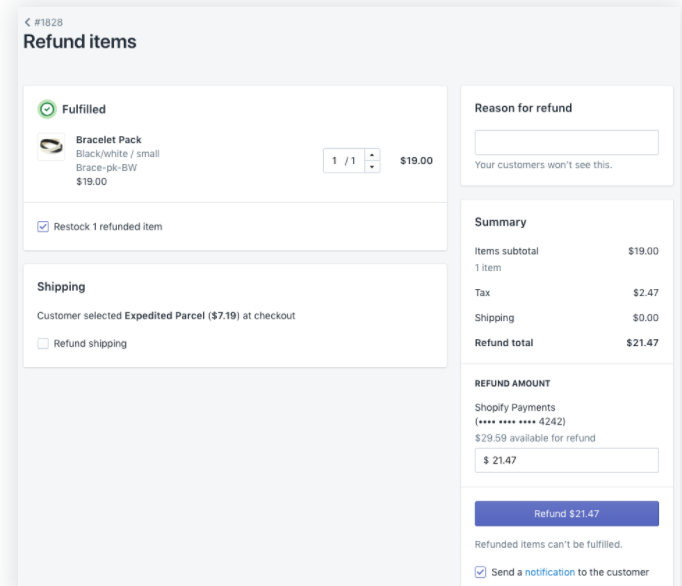Click the Expedited Parcel shipping text
The width and height of the screenshot is (682, 586).
pyautogui.click(x=164, y=316)
